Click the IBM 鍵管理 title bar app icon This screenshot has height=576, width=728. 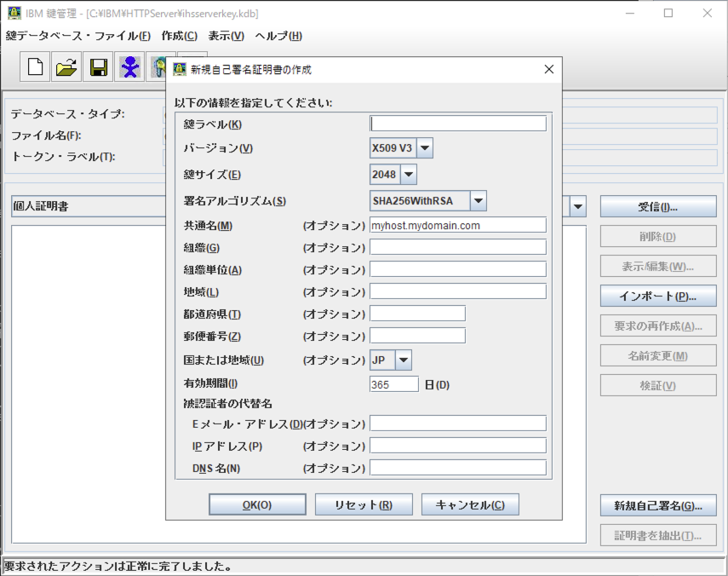pyautogui.click(x=14, y=13)
